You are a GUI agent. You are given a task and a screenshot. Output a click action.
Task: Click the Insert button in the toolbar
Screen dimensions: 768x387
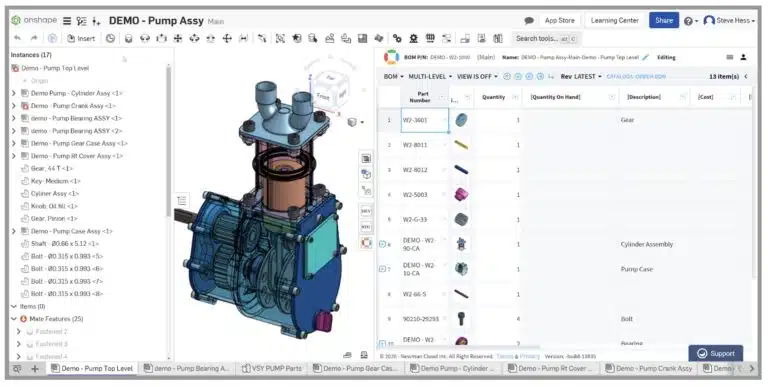[81, 38]
